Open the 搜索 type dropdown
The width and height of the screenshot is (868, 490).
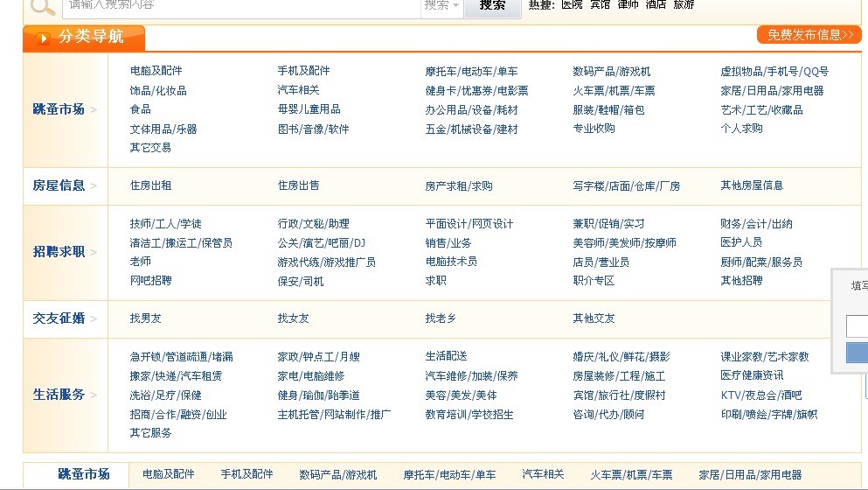(441, 5)
